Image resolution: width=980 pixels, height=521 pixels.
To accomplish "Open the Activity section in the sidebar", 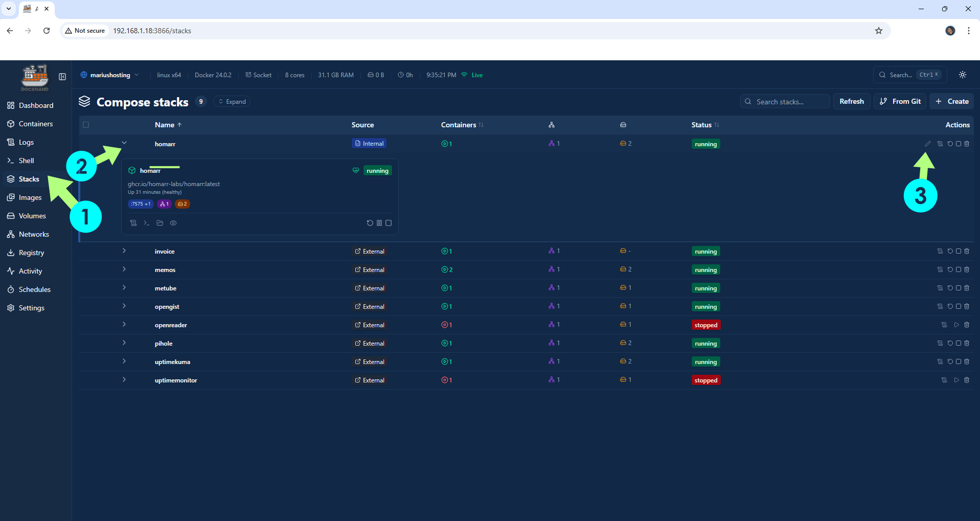I will (30, 271).
